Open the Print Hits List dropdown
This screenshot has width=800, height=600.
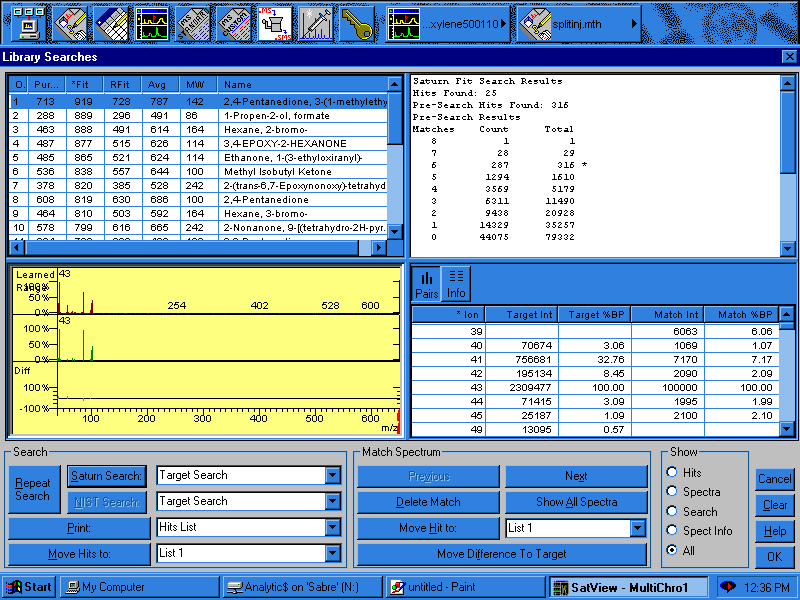(x=333, y=527)
